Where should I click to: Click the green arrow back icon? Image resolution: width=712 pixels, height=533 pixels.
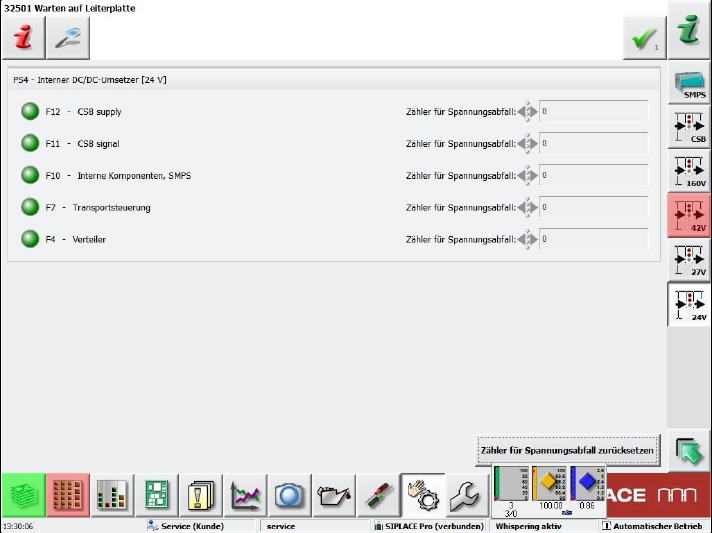689,451
